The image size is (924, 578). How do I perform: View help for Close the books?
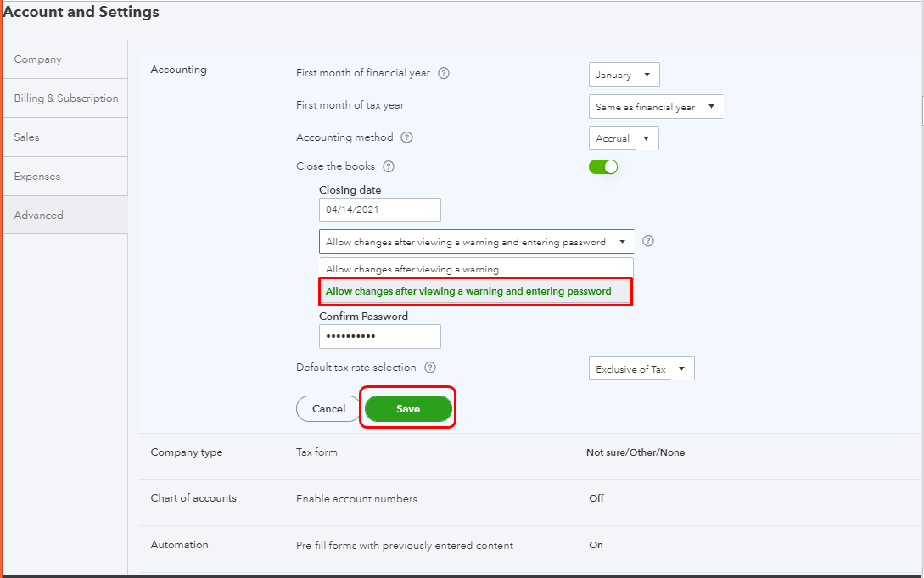(x=388, y=166)
